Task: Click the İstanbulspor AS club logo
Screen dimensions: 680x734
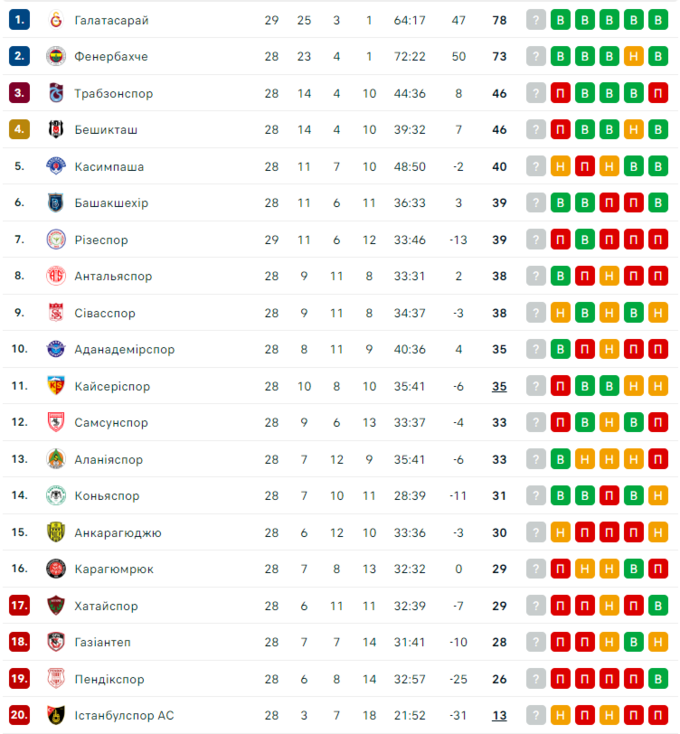Action: [55, 716]
